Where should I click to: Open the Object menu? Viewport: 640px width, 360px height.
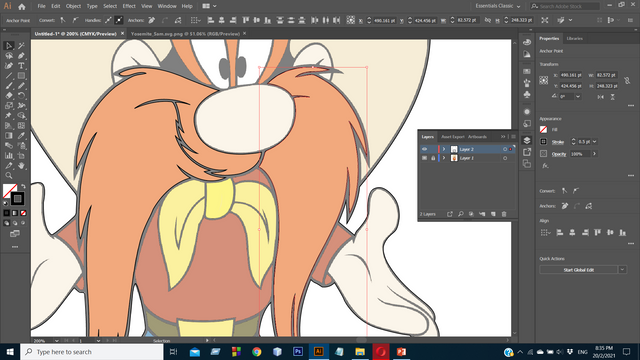coord(73,6)
